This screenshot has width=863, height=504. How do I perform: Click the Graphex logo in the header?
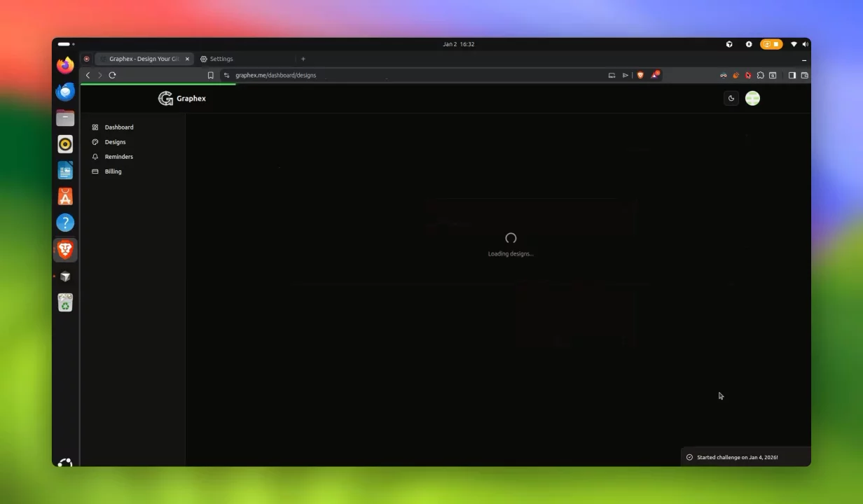182,99
